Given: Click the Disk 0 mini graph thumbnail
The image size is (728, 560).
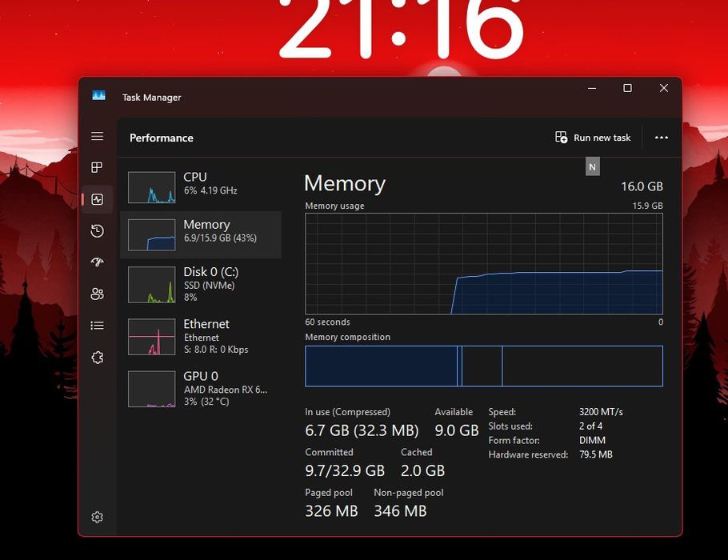Looking at the screenshot, I should click(x=152, y=285).
